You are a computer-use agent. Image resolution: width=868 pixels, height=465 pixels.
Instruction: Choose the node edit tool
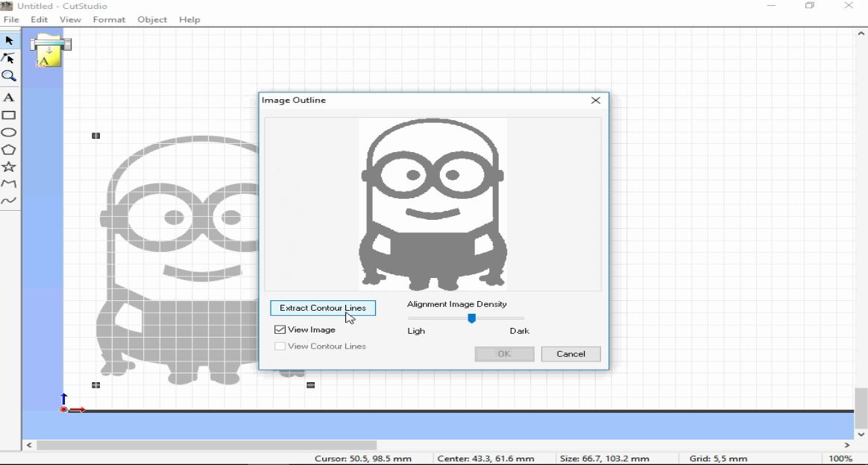(x=9, y=58)
